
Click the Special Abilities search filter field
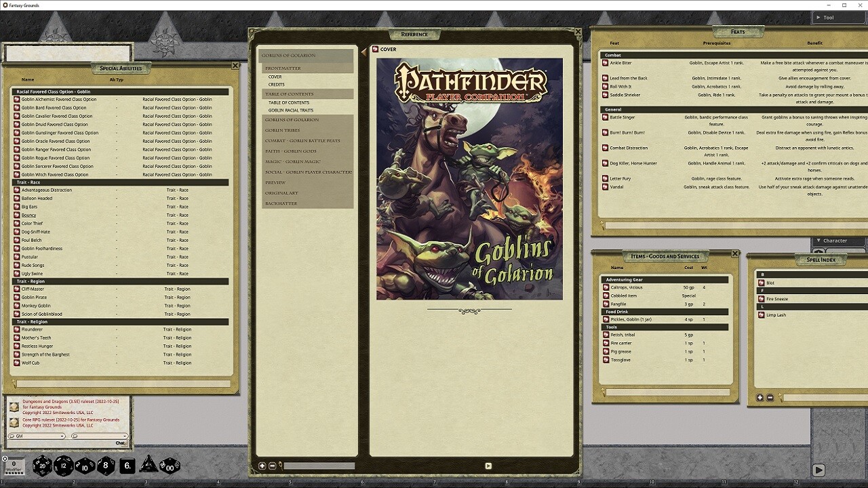[x=122, y=384]
